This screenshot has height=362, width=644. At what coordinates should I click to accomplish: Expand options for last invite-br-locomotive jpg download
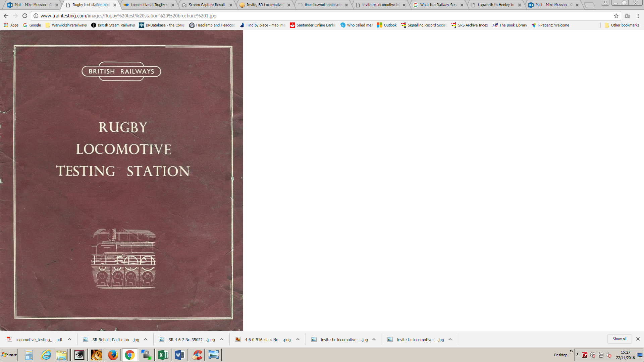450,340
